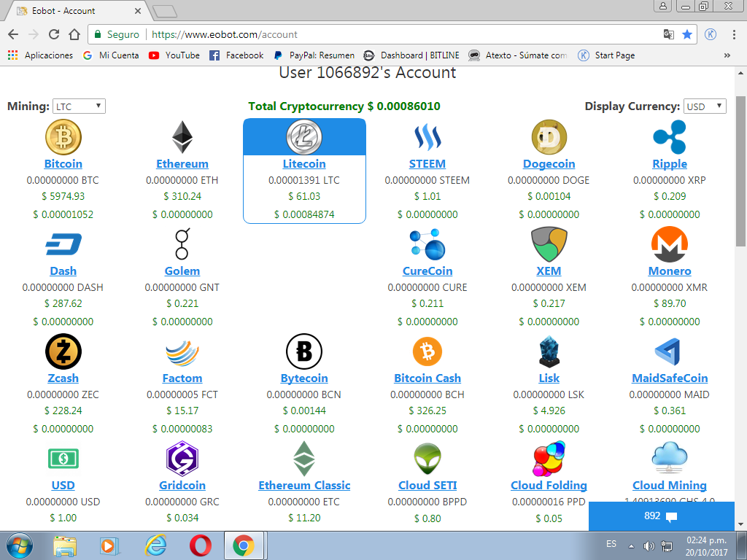Go back to previous page
The height and width of the screenshot is (560, 747).
[x=13, y=34]
